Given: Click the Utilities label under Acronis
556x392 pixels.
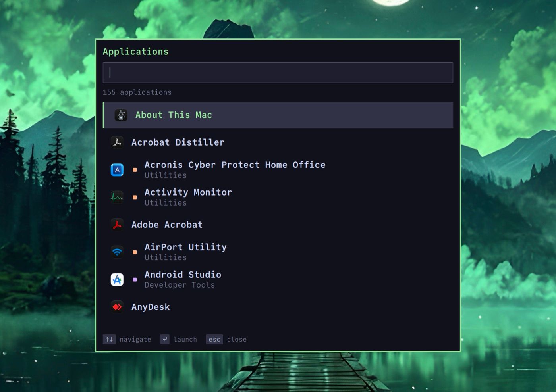Looking at the screenshot, I should click(166, 175).
